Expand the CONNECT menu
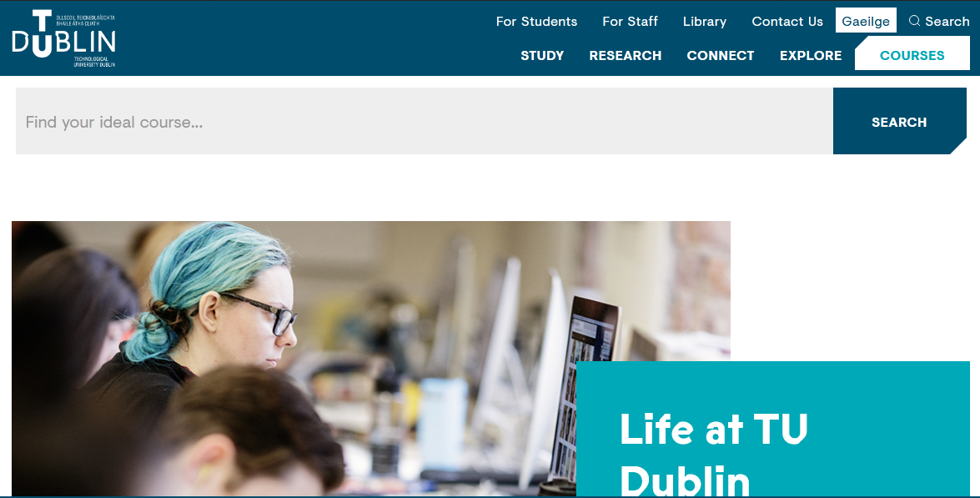This screenshot has width=980, height=498. [x=720, y=56]
